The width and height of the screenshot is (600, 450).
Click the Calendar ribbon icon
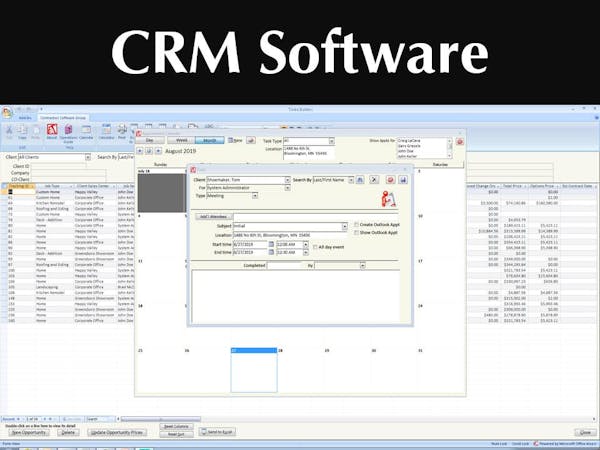point(86,129)
